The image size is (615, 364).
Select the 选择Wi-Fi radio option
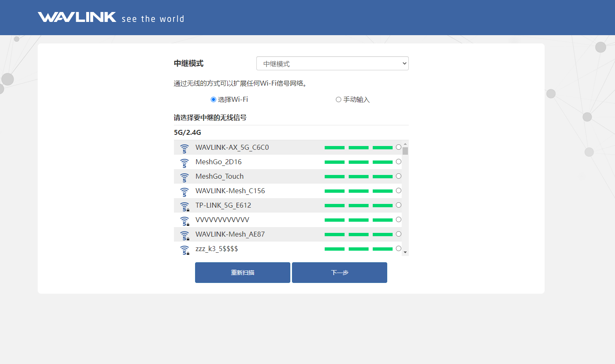tap(213, 100)
